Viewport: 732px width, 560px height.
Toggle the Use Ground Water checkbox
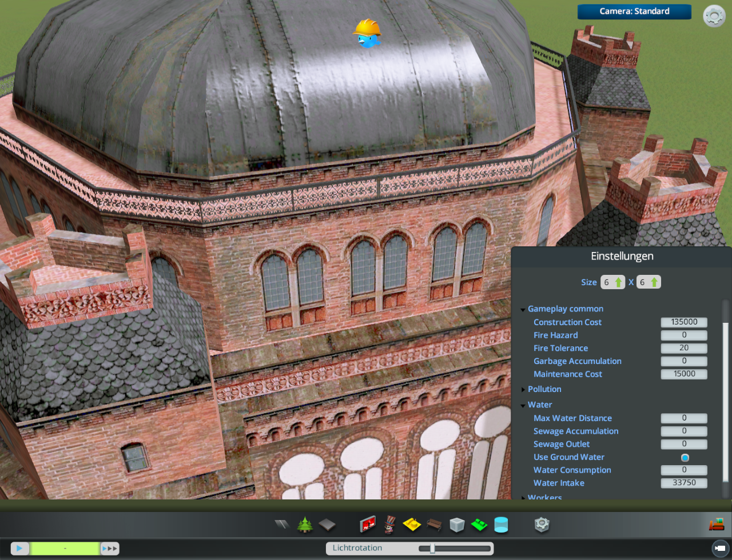click(x=685, y=458)
